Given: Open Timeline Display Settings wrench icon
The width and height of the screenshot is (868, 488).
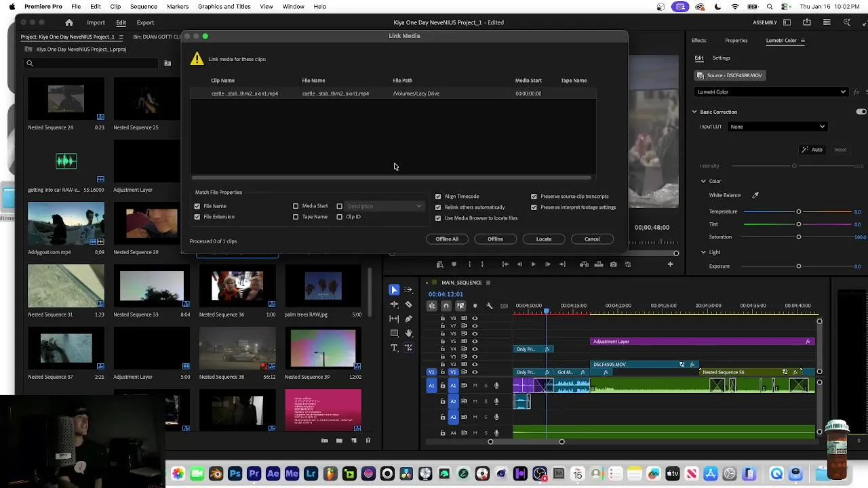Looking at the screenshot, I should pyautogui.click(x=490, y=306).
